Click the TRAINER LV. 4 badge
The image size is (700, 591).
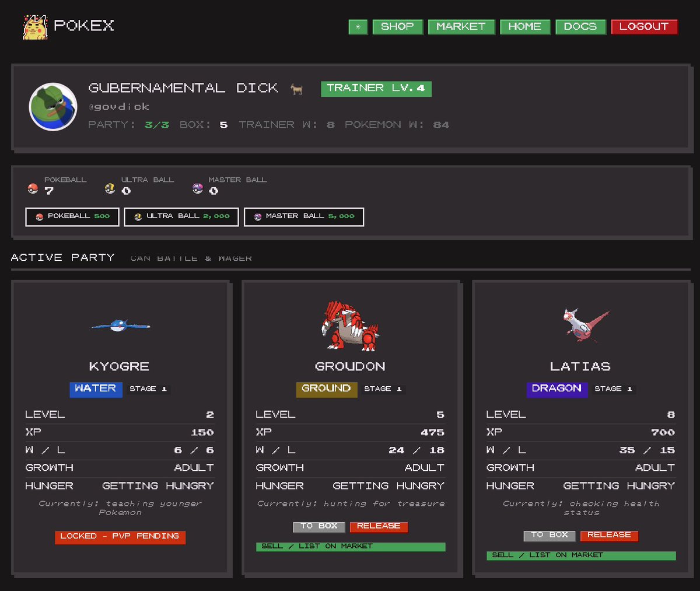(x=376, y=89)
